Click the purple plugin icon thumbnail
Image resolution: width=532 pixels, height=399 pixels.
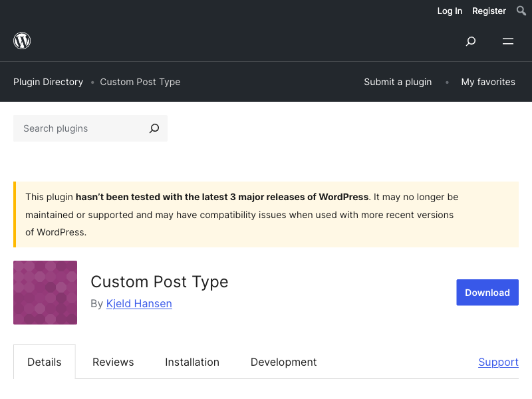[x=45, y=293]
